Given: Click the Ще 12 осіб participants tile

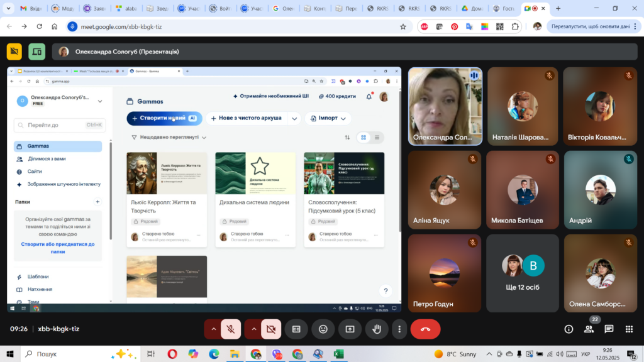Looking at the screenshot, I should (x=523, y=273).
